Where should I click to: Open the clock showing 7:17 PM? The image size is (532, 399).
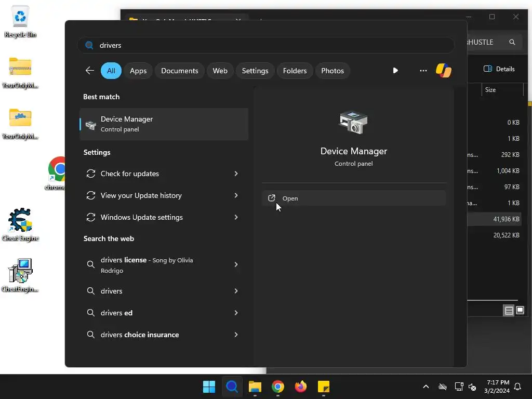point(497,387)
